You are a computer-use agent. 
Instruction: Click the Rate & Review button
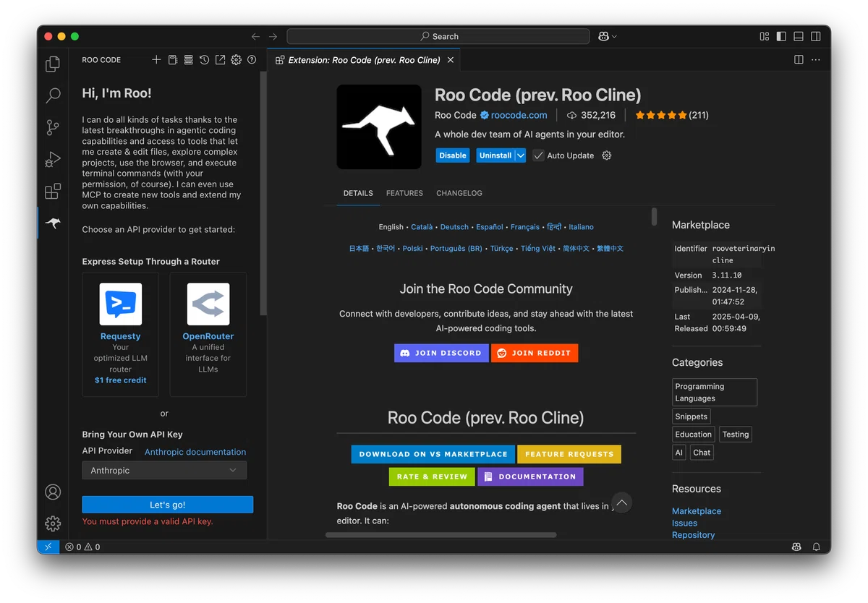(432, 476)
